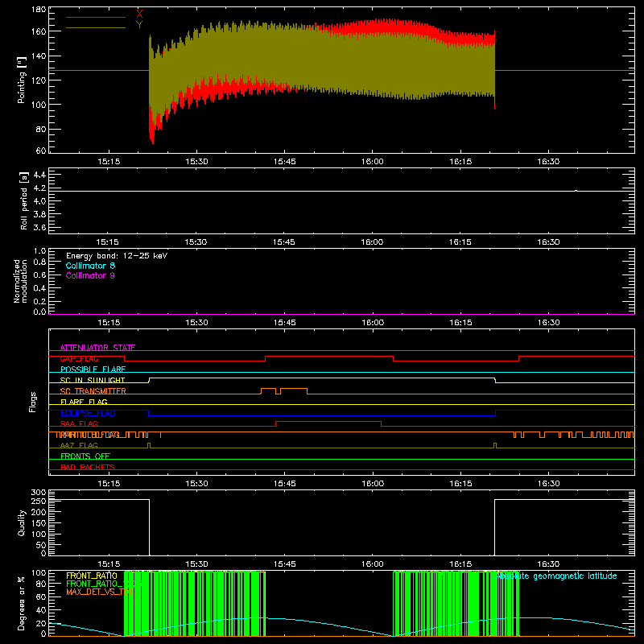Click the 16:30 time label under Flags plot
Image resolution: width=644 pixels, height=644 pixels.
coord(549,484)
